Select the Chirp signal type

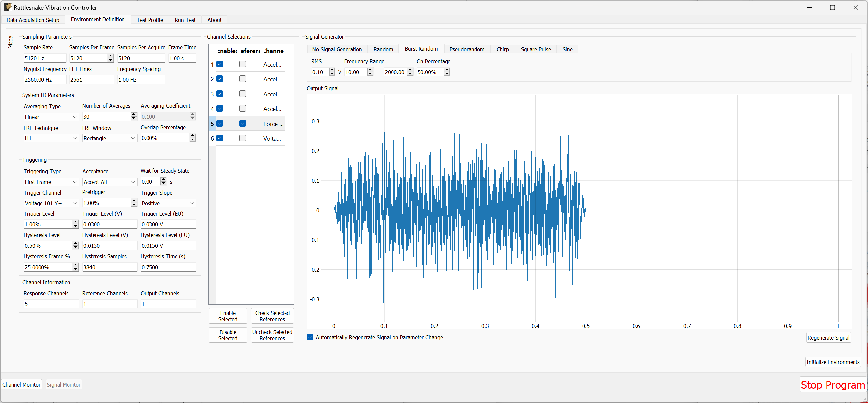[502, 49]
